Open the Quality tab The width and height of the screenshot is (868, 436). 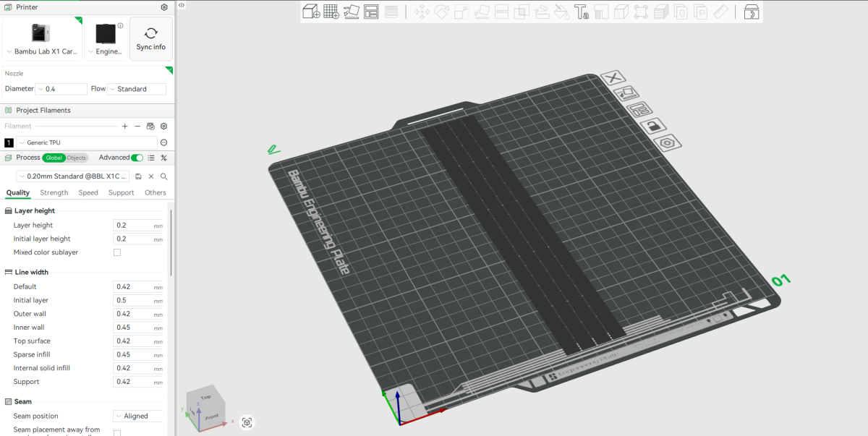tap(18, 192)
